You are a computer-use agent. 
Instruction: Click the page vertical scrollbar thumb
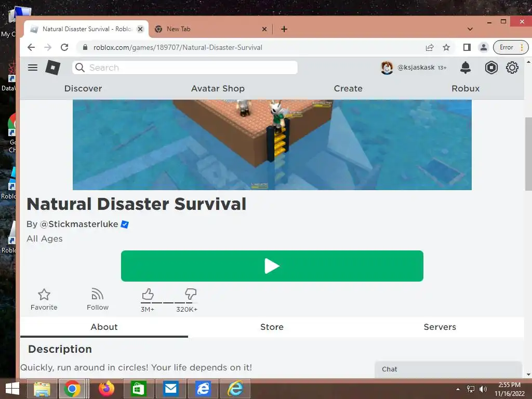[x=528, y=154]
